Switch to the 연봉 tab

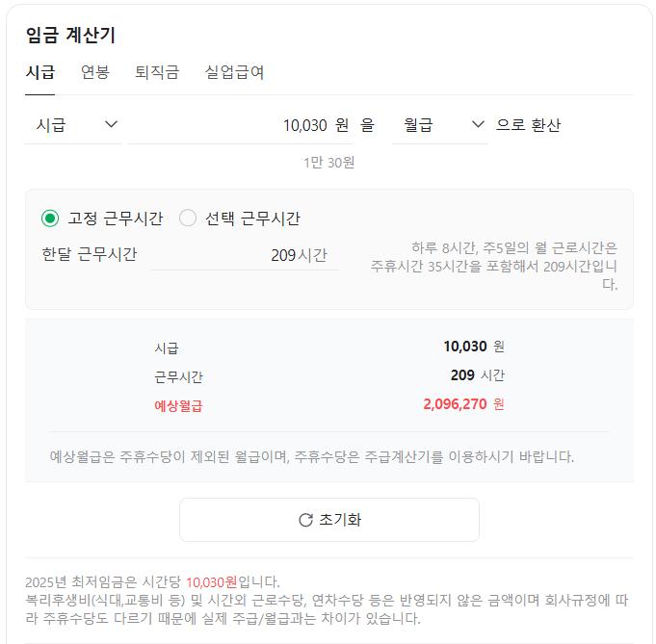click(94, 72)
